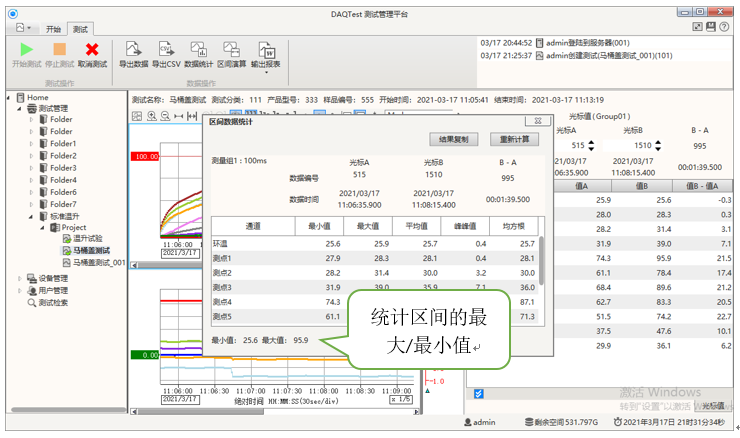740x438 pixels.
Task: Click the 导出数据 export icon
Action: point(133,48)
